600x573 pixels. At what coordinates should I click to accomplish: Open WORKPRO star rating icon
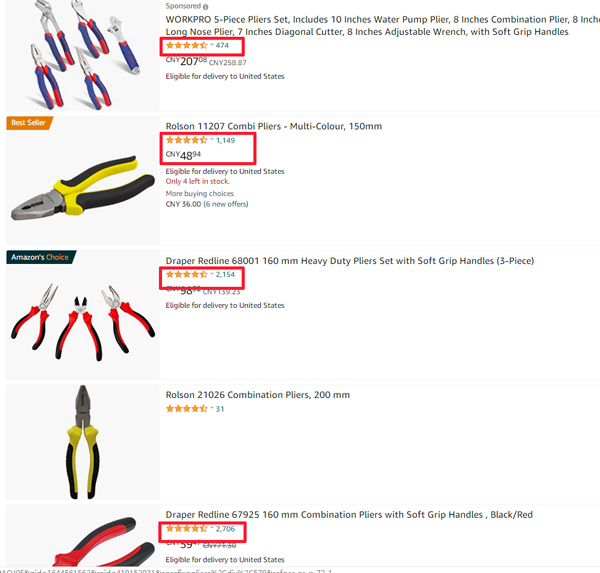point(186,45)
